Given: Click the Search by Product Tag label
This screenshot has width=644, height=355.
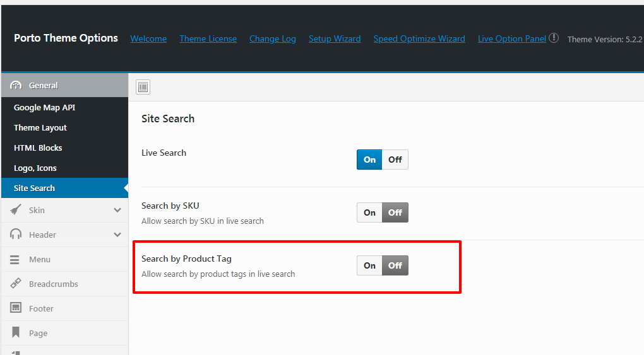Looking at the screenshot, I should tap(186, 259).
